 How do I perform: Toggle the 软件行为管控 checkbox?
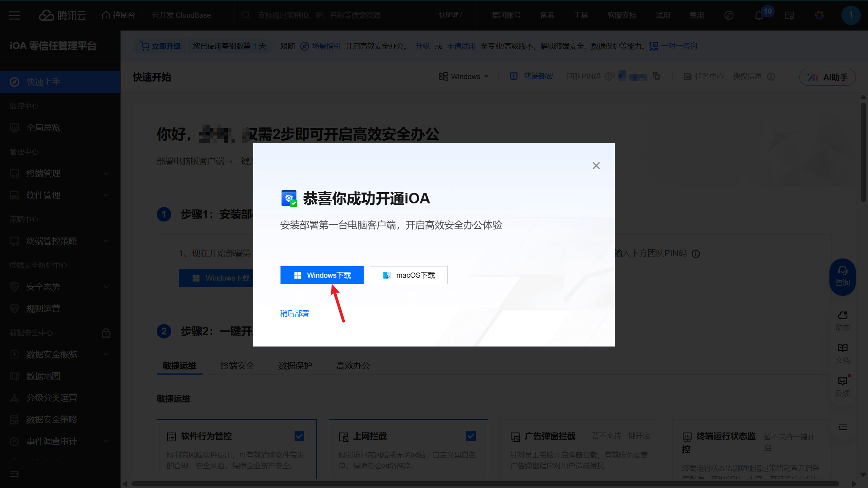[299, 436]
